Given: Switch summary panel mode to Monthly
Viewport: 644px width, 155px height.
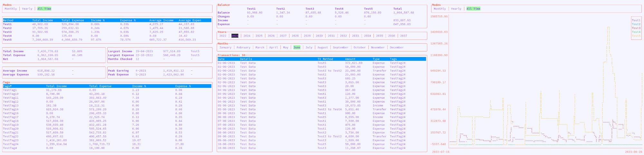Looking at the screenshot, I should (11, 9).
